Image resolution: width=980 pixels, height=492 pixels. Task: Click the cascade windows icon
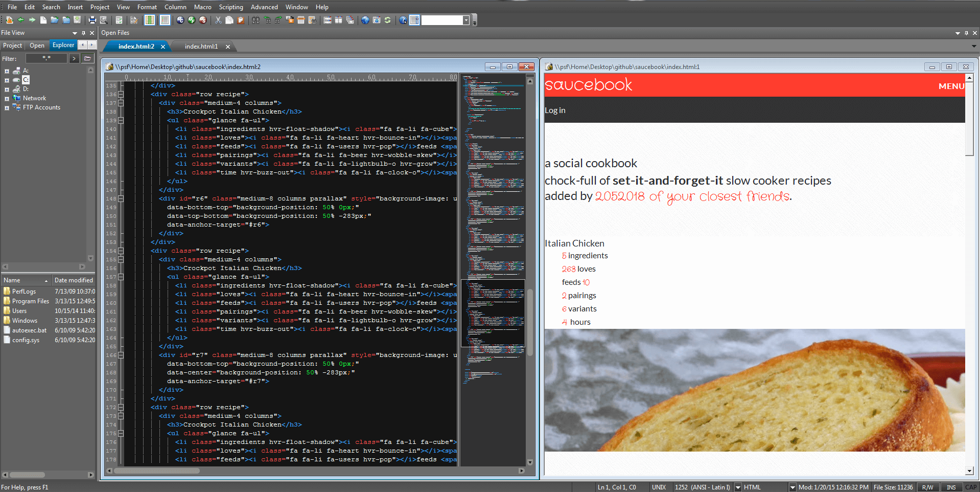coord(349,20)
